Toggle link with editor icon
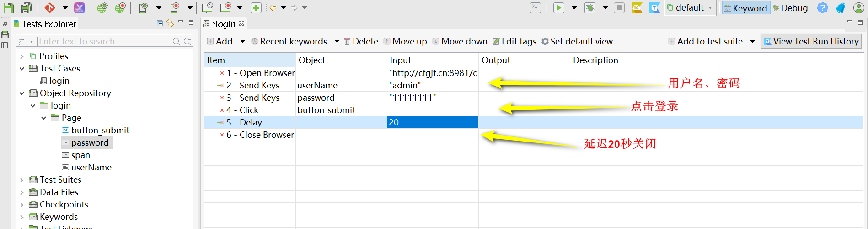 click(x=170, y=23)
